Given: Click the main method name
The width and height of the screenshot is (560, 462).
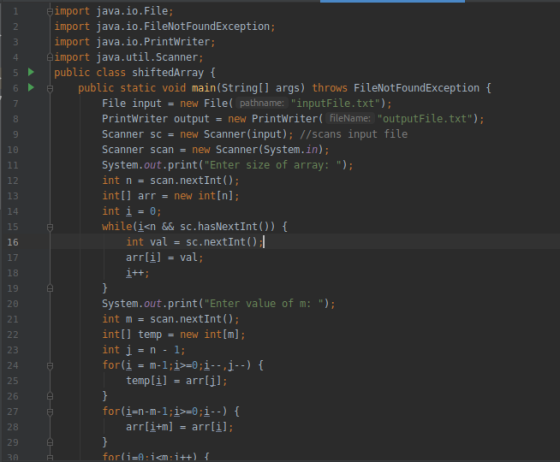Looking at the screenshot, I should tap(204, 88).
